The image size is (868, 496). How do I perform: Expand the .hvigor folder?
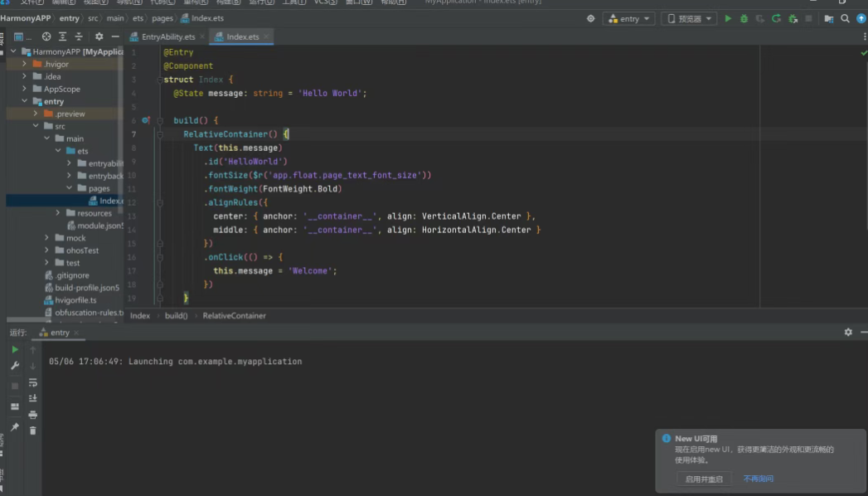[x=24, y=64]
